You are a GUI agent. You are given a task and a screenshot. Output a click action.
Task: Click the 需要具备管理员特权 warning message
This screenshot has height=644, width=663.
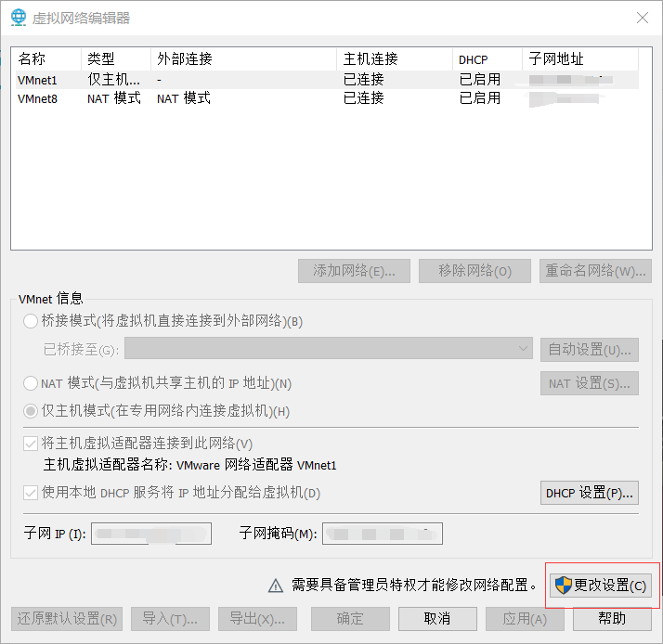pyautogui.click(x=414, y=586)
